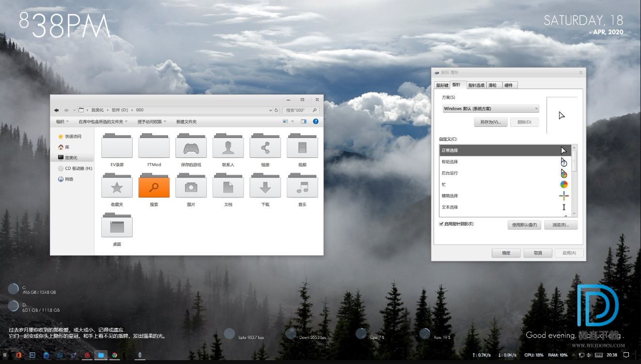The image size is (641, 364).
Task: Click the pointer list scrollbar thumb
Action: click(574, 161)
